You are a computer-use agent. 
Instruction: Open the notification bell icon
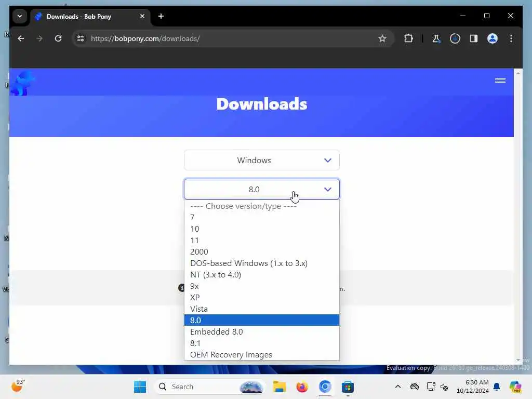(x=497, y=387)
